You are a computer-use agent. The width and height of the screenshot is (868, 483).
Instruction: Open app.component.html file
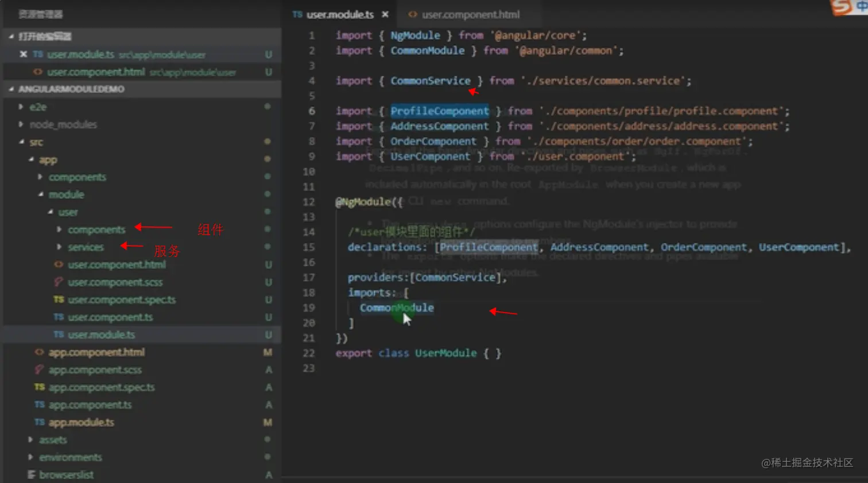click(x=96, y=352)
